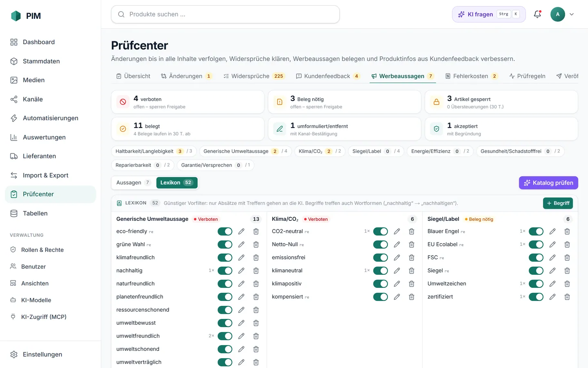
Task: Delete the EU Ecolabel entry
Action: pyautogui.click(x=567, y=245)
